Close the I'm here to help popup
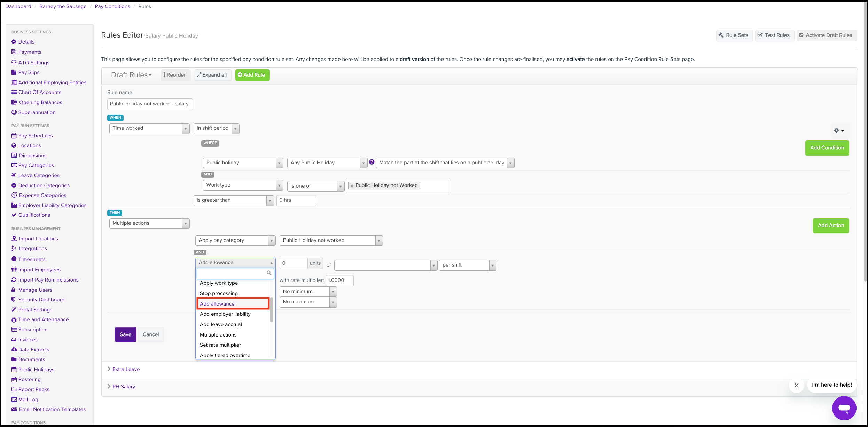This screenshot has height=427, width=868. [x=796, y=385]
